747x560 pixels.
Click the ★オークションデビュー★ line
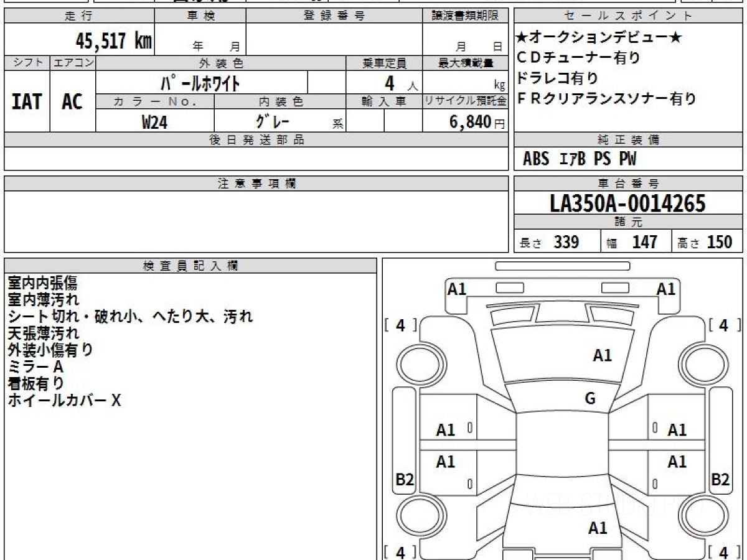coord(598,38)
